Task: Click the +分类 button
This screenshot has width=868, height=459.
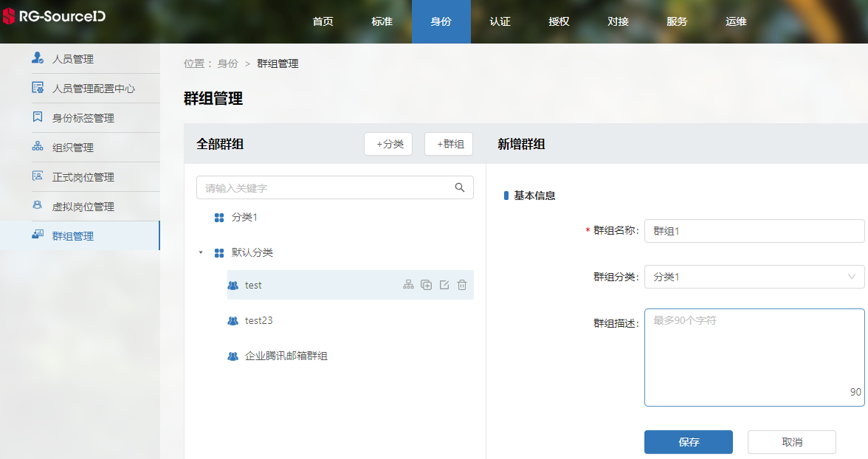Action: pyautogui.click(x=388, y=144)
